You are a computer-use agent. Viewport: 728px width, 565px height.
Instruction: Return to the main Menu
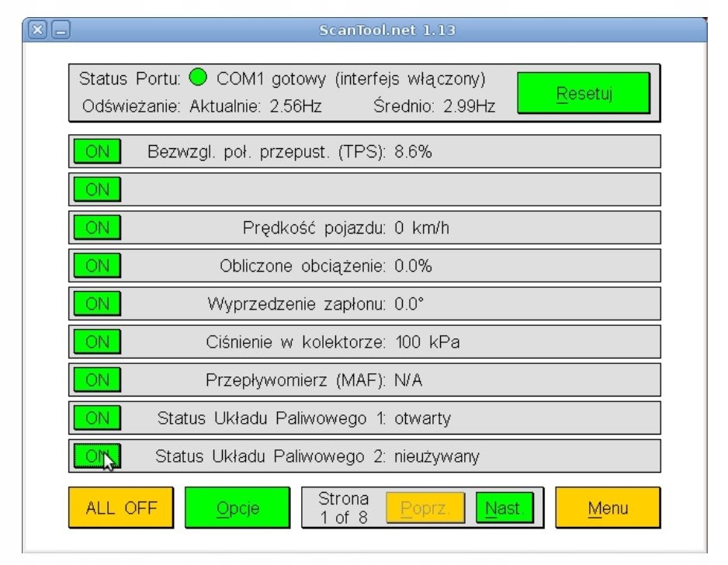coord(608,508)
